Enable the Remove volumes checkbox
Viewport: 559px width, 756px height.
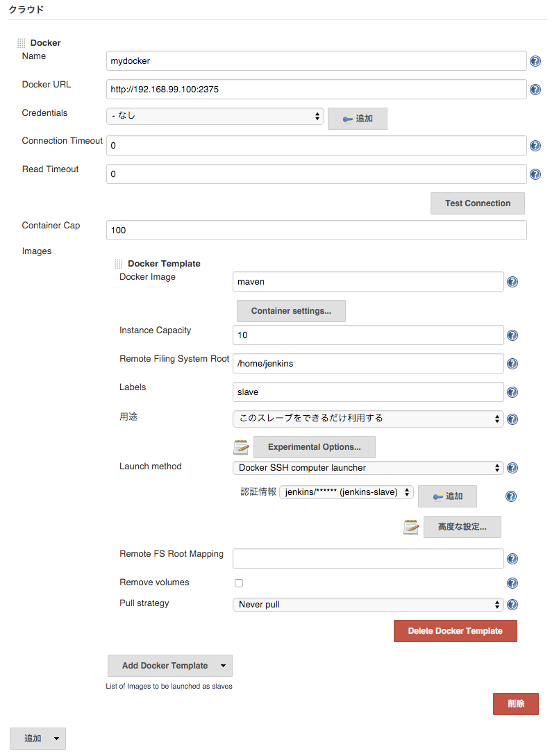(x=238, y=582)
